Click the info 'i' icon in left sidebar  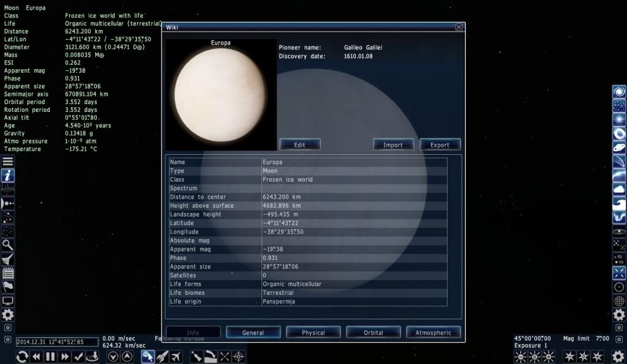point(8,176)
